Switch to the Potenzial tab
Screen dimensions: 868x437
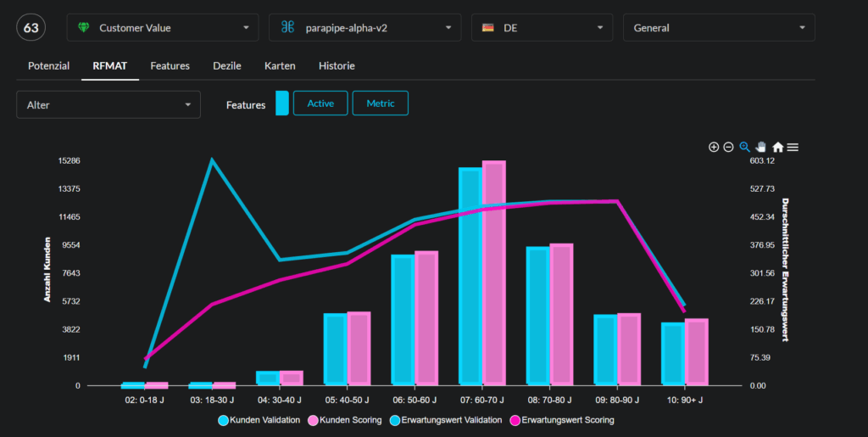(48, 65)
